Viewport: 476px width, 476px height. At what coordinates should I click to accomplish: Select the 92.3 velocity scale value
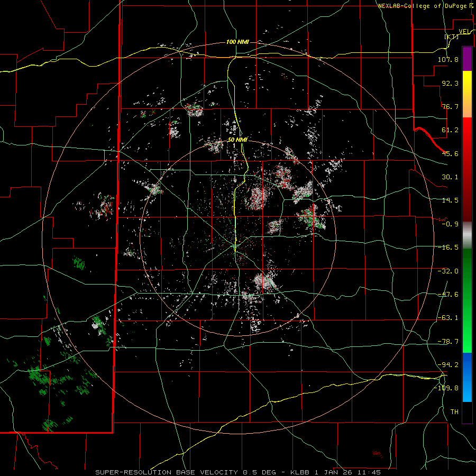tap(450, 83)
